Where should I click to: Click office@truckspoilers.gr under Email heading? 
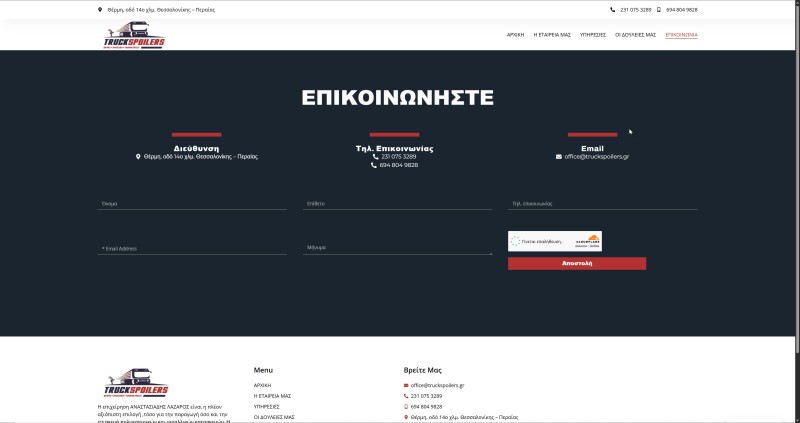[596, 157]
